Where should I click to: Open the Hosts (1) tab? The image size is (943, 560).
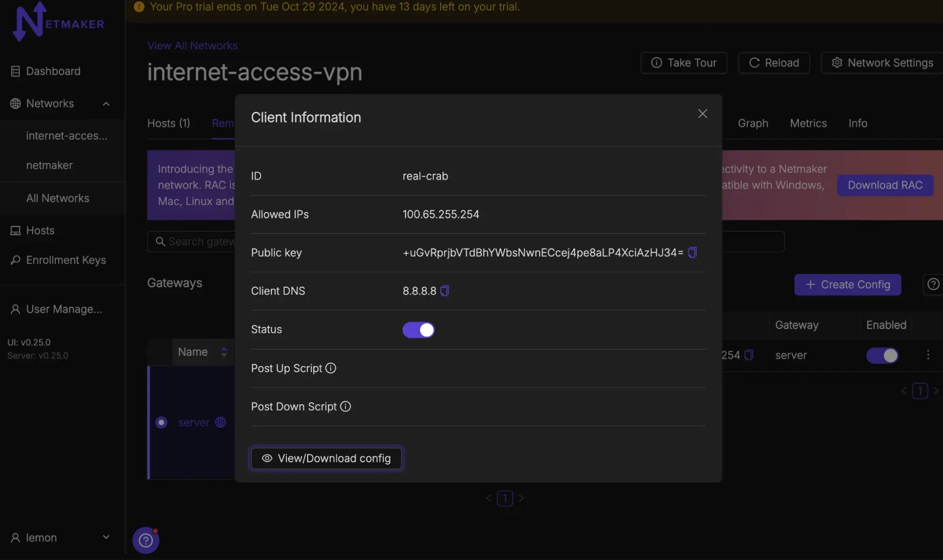click(x=168, y=123)
